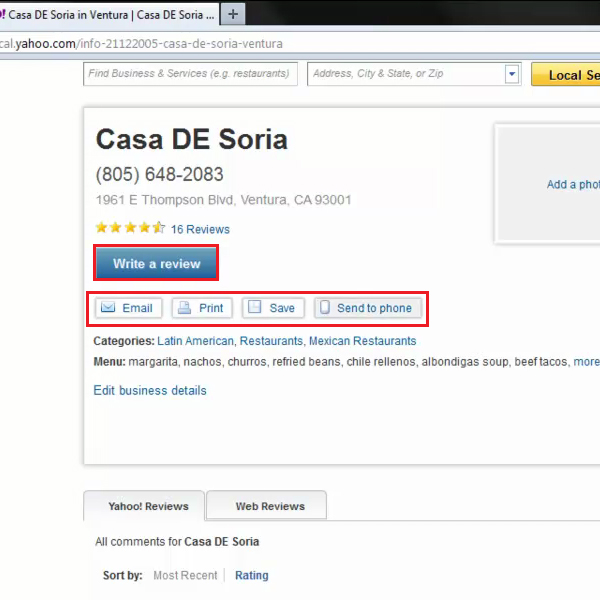Expand the location dropdown arrow
The width and height of the screenshot is (600, 600).
tap(512, 74)
